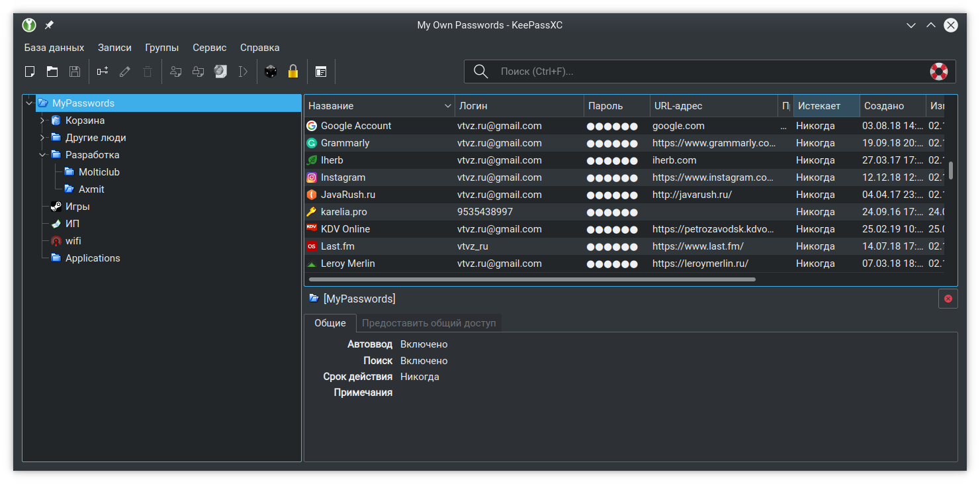The image size is (980, 484).
Task: Click the delete entry trash icon
Action: (x=148, y=72)
